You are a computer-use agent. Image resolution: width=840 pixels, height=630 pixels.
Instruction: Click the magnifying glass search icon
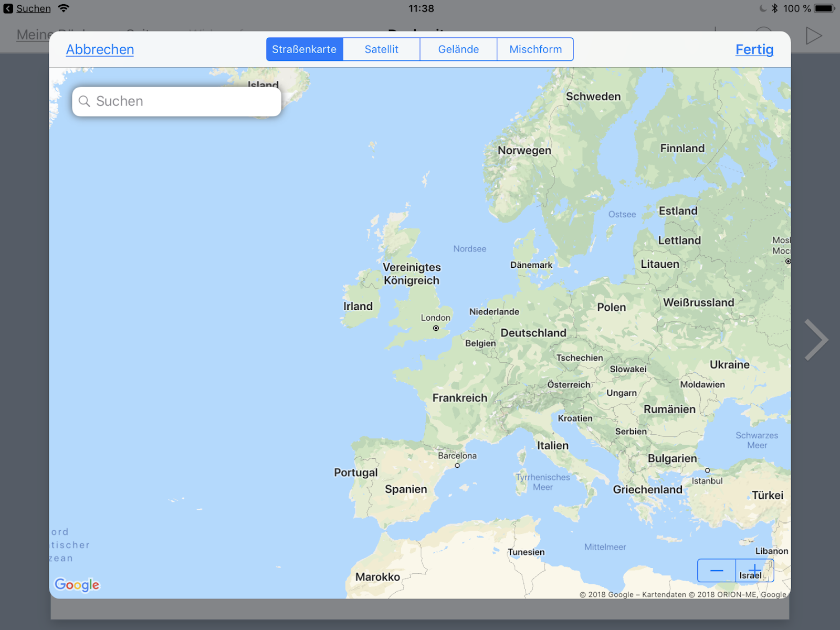click(84, 101)
